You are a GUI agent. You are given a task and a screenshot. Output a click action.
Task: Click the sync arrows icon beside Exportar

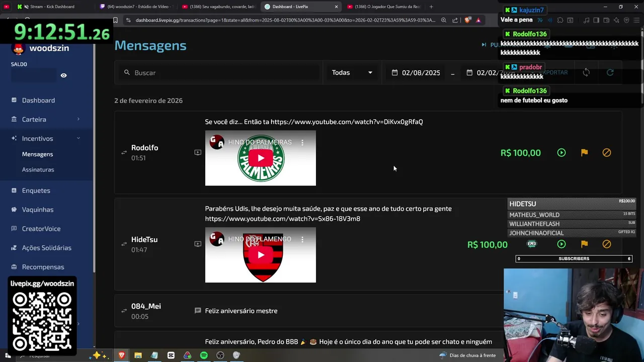pos(586,72)
